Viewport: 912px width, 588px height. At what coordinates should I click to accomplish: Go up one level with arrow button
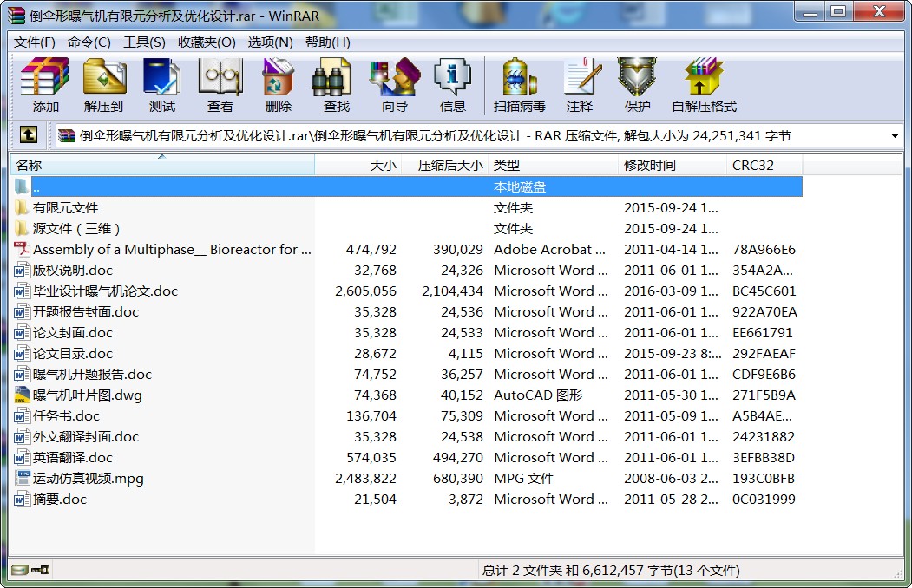[29, 135]
